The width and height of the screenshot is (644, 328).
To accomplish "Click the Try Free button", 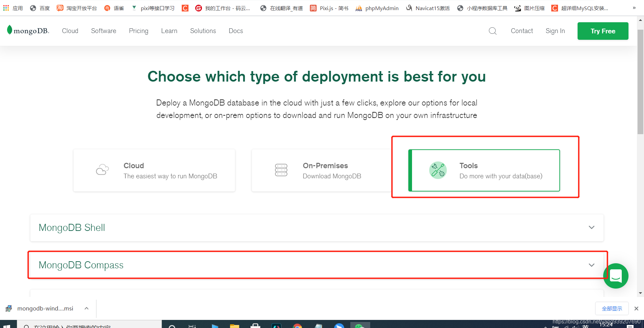I will point(603,31).
